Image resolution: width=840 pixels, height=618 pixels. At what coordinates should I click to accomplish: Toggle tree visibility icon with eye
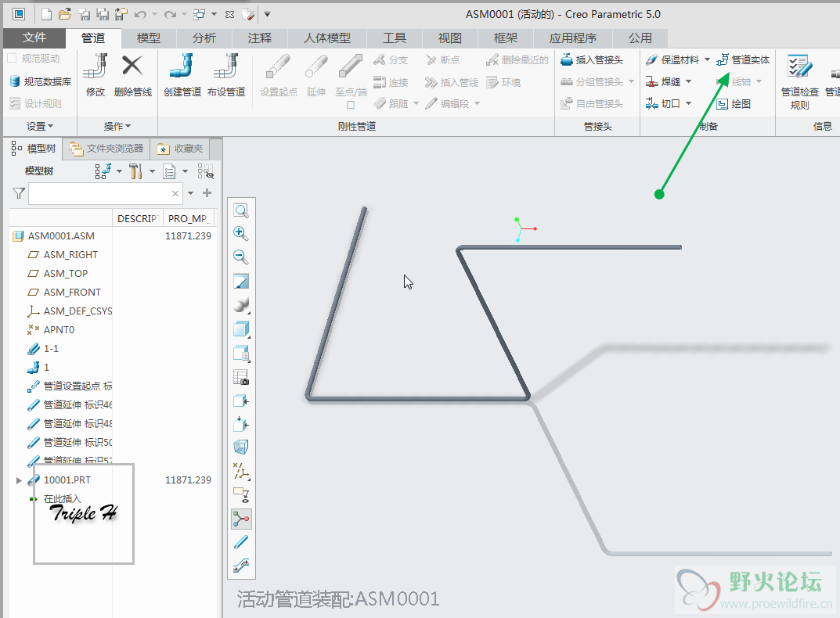point(205,171)
